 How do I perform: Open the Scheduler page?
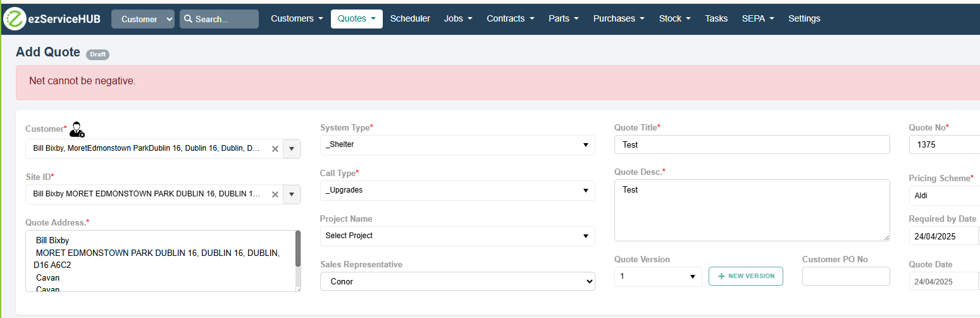click(x=410, y=18)
